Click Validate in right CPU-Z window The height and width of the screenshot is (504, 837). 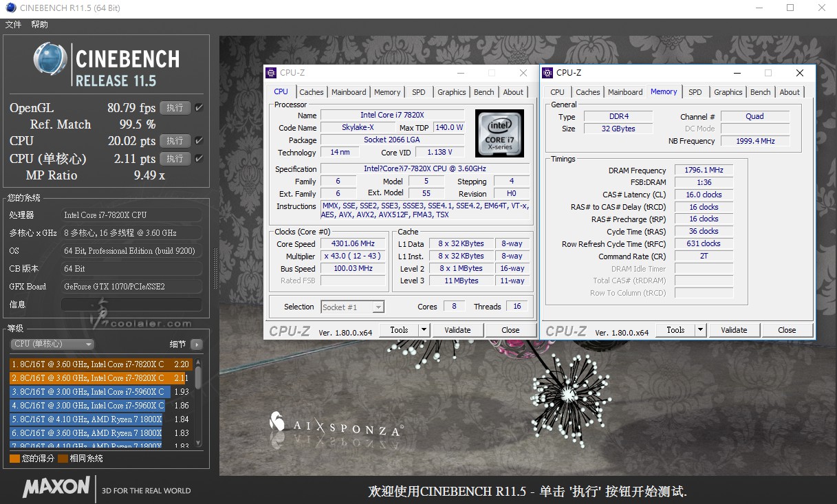pyautogui.click(x=734, y=330)
